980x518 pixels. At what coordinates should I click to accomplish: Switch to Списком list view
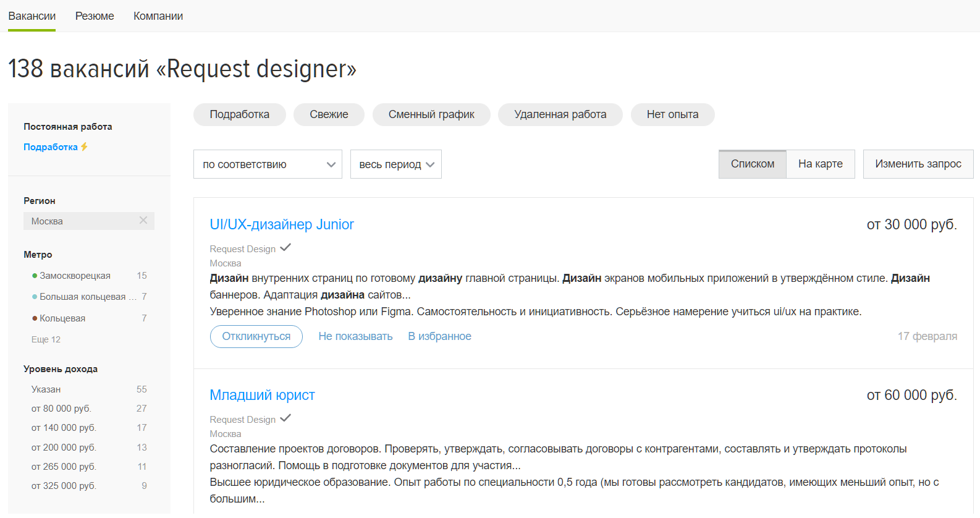(x=753, y=164)
